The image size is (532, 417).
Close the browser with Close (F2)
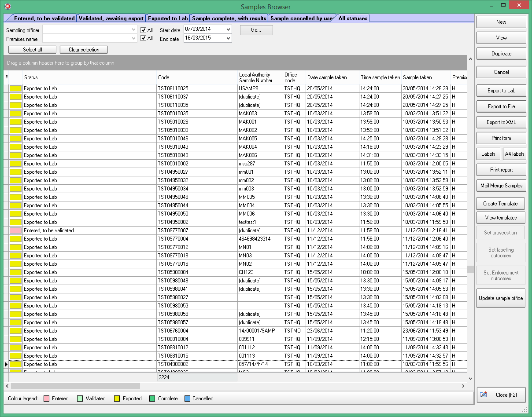tap(502, 395)
